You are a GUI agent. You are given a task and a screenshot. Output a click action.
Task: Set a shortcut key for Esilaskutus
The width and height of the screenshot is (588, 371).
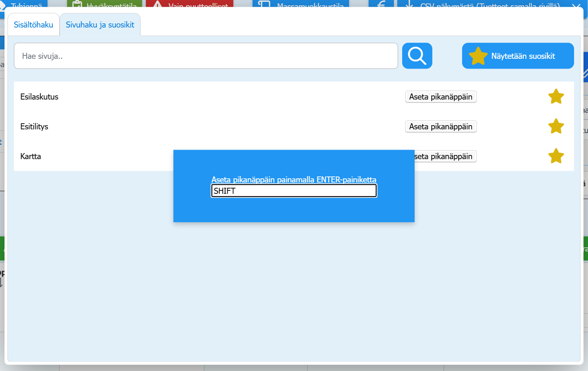[441, 97]
